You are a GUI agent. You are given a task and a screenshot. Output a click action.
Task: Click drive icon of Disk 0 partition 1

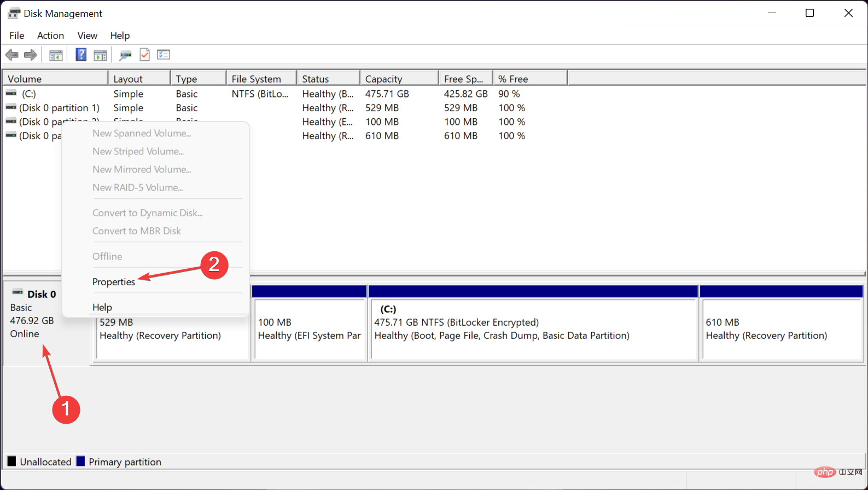[x=11, y=107]
